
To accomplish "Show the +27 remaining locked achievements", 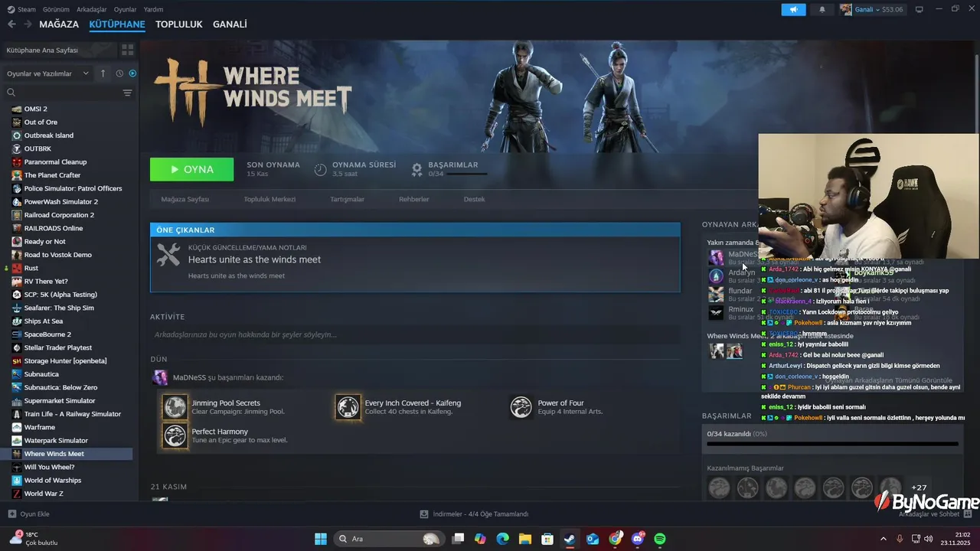I will (x=919, y=487).
